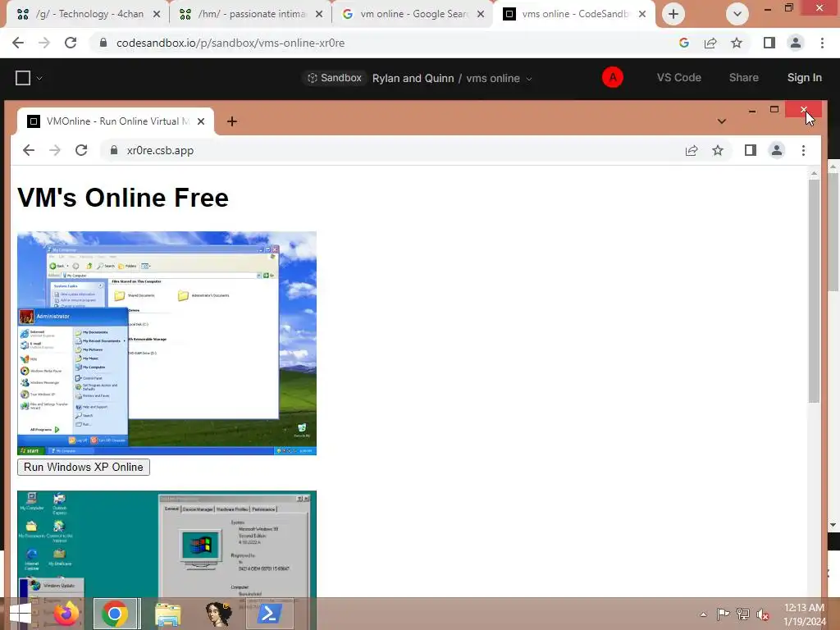Screen dimensions: 840x630
Task: Click inner page scrollbar up arrow
Action: pos(814,174)
